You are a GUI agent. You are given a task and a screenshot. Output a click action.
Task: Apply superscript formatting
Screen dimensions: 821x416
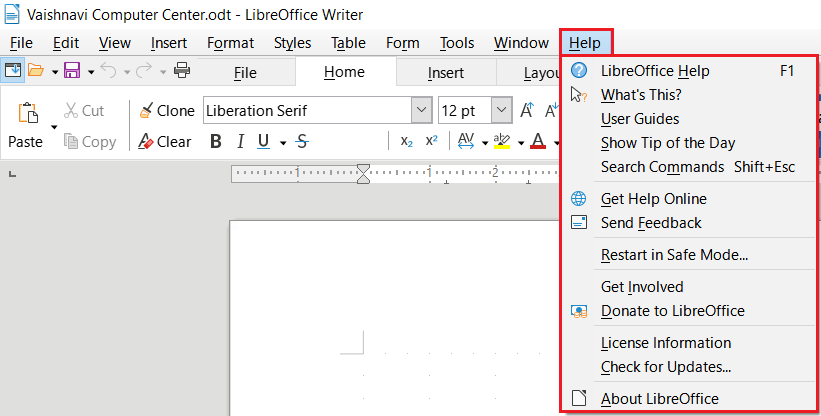tap(431, 141)
